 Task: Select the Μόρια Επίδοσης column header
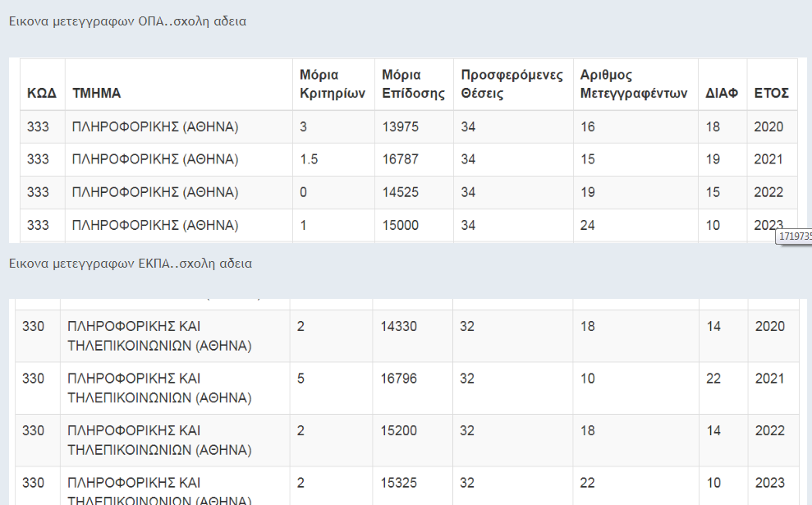(413, 84)
